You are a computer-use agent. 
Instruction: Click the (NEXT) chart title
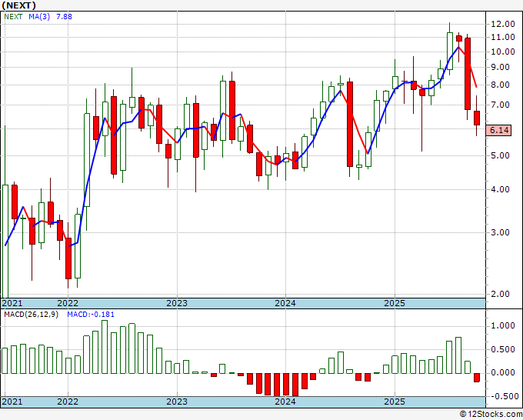coord(18,5)
